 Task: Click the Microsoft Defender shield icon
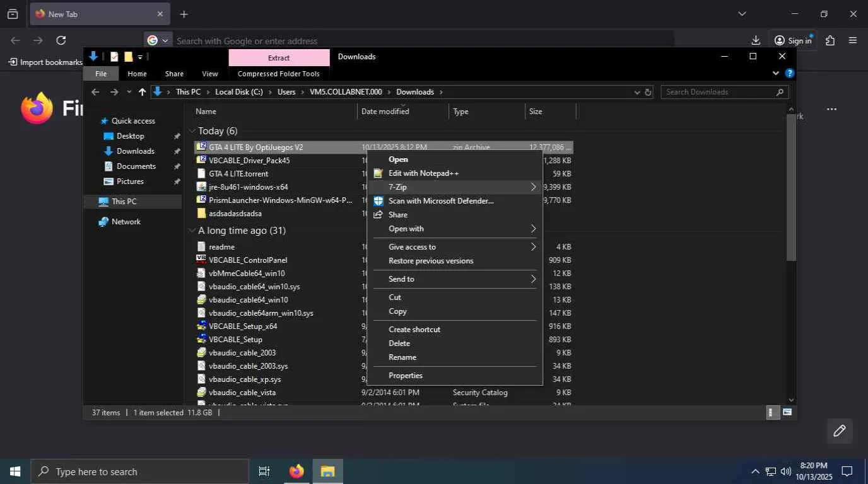[x=378, y=201]
